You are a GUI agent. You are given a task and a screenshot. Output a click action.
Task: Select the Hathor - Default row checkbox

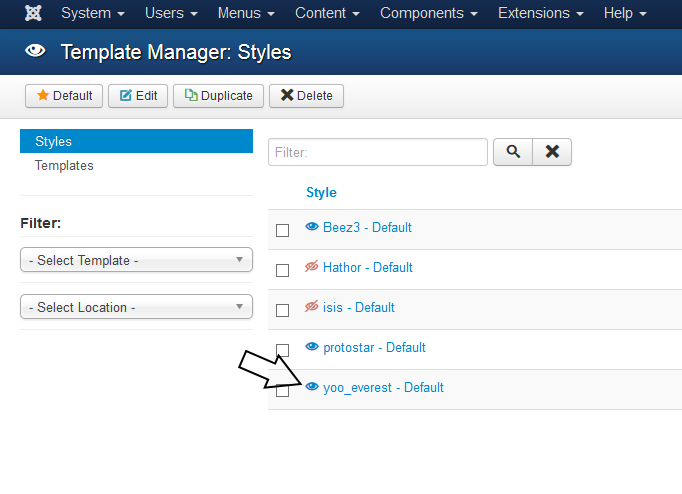point(282,270)
